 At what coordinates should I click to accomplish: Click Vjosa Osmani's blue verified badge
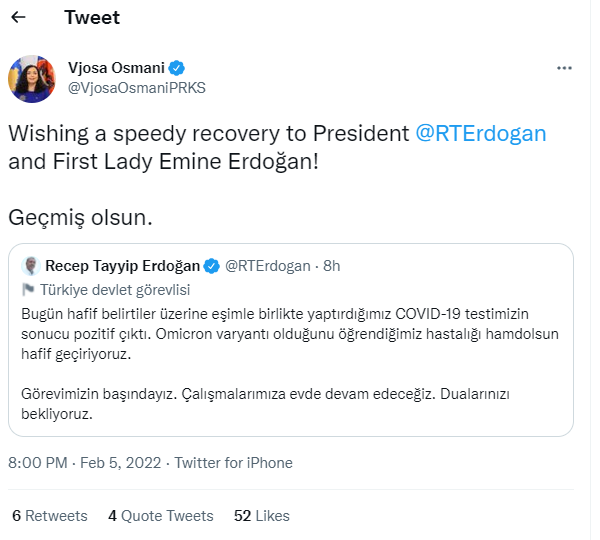point(176,68)
